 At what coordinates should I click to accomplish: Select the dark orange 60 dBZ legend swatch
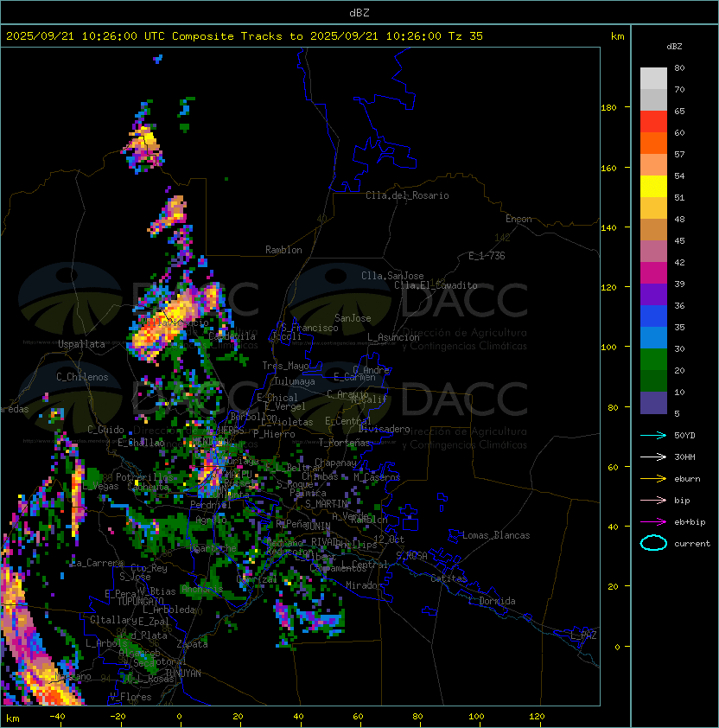click(653, 143)
